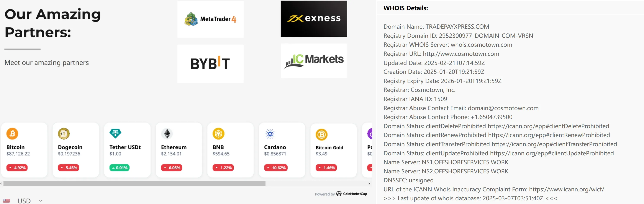This screenshot has height=204, width=644.
Task: Click the Meet our amazing partners text
Action: (46, 63)
